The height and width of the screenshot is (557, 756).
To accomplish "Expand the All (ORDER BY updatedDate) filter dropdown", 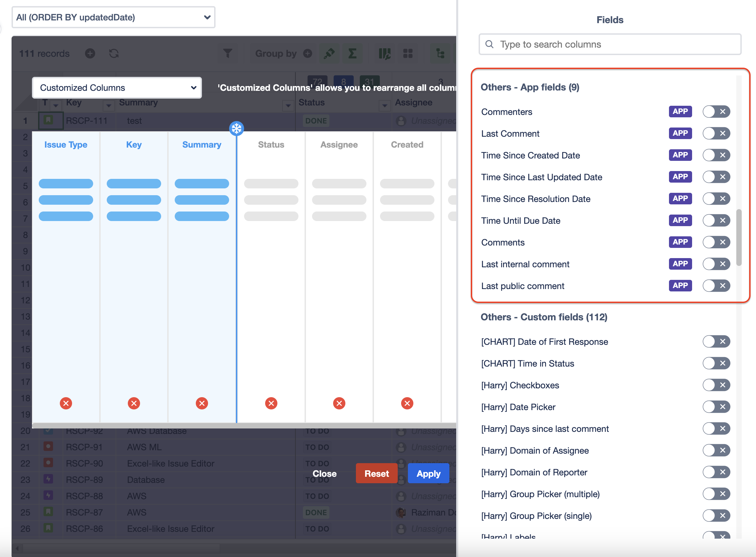I will tap(114, 17).
